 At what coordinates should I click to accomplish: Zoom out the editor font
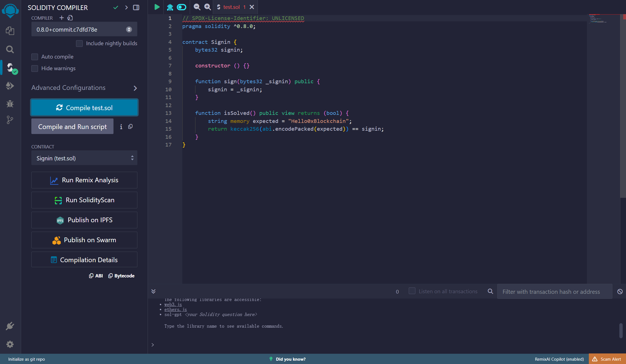197,7
